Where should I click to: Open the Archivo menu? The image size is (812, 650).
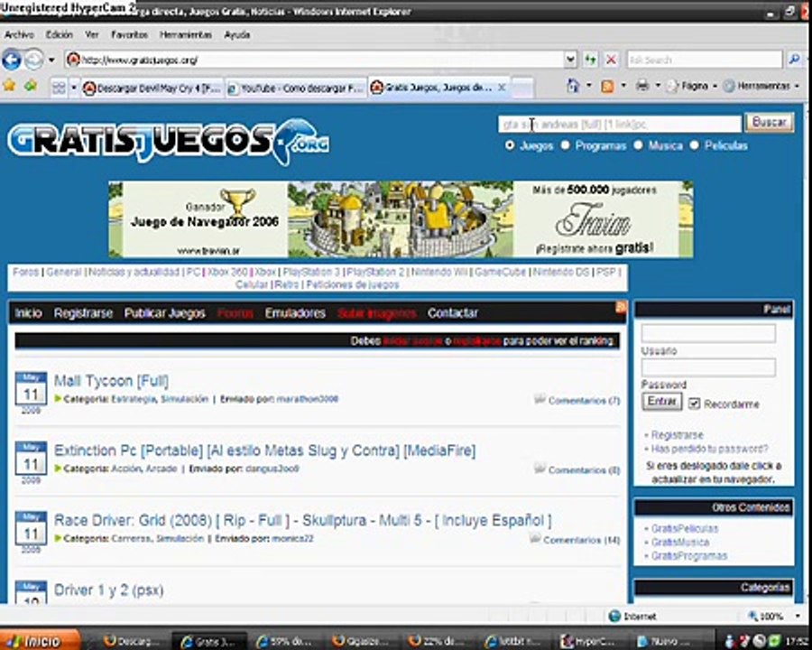click(19, 34)
